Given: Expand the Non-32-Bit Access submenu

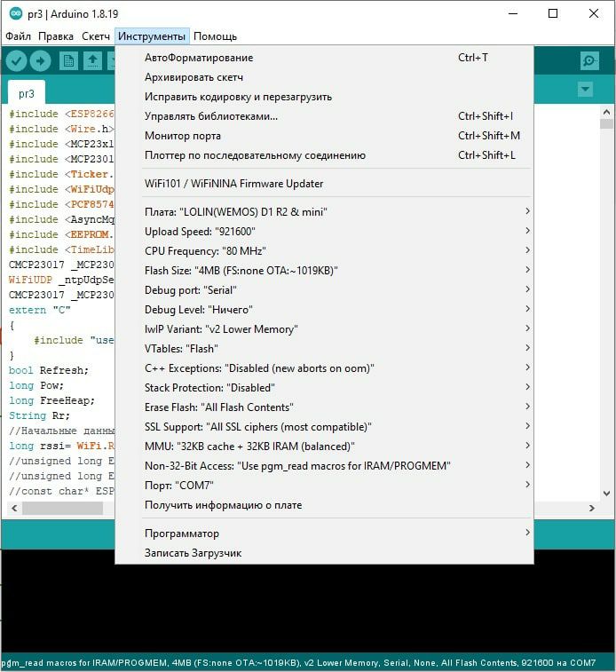Looking at the screenshot, I should (x=324, y=466).
